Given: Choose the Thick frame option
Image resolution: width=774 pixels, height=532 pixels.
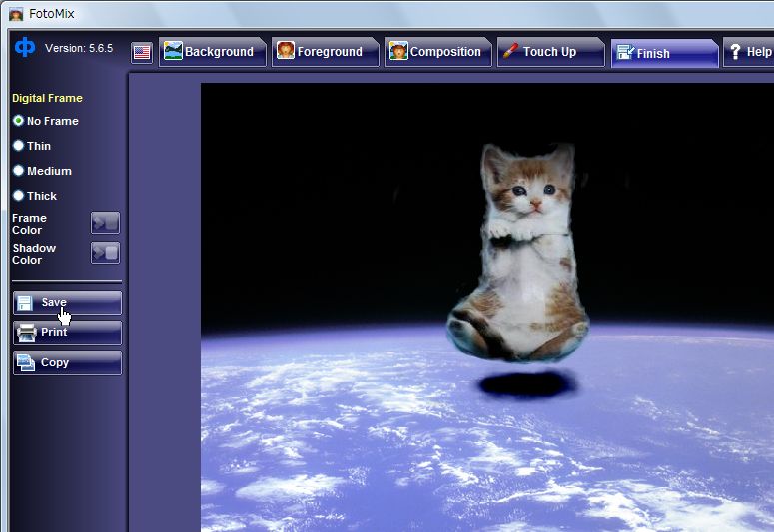Looking at the screenshot, I should coord(35,196).
